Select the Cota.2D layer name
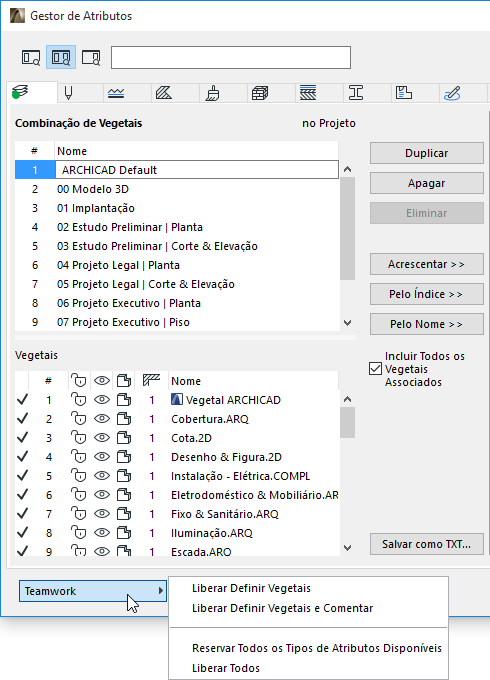The image size is (490, 680). [x=191, y=438]
